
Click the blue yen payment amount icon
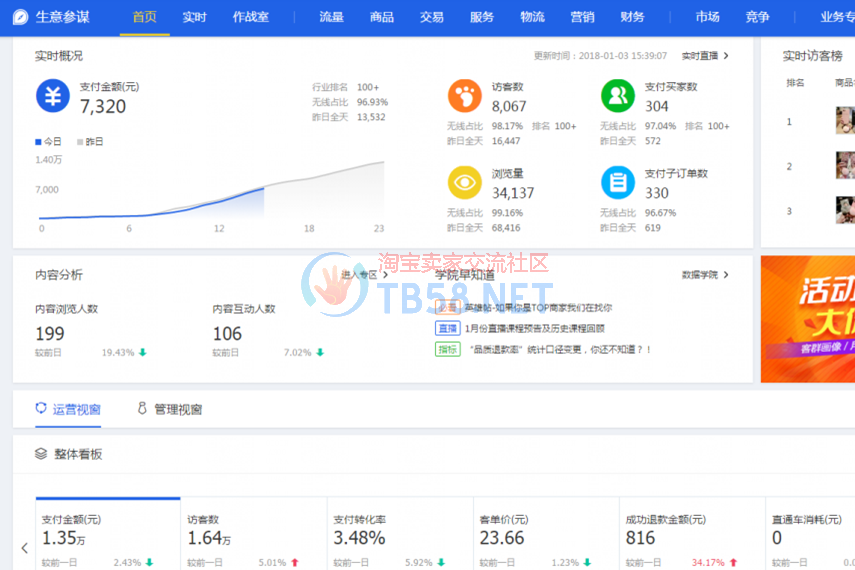click(53, 96)
